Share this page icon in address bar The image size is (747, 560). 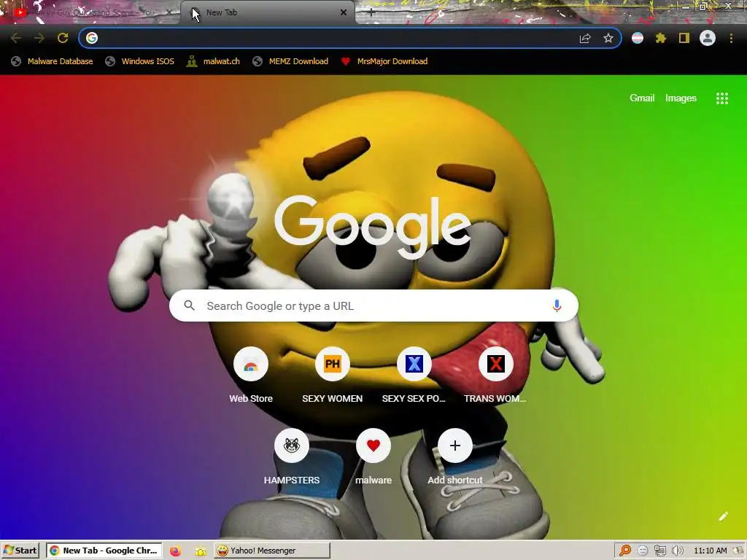(585, 38)
